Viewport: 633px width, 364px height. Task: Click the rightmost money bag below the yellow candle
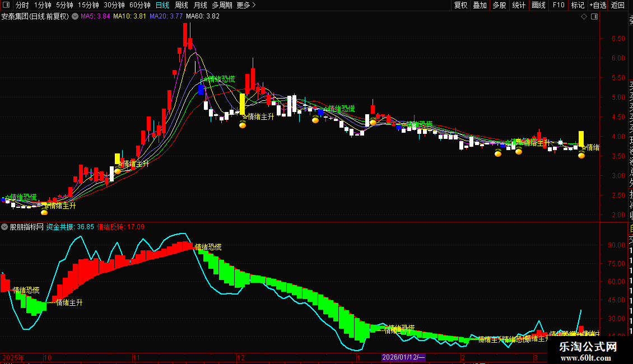(581, 155)
